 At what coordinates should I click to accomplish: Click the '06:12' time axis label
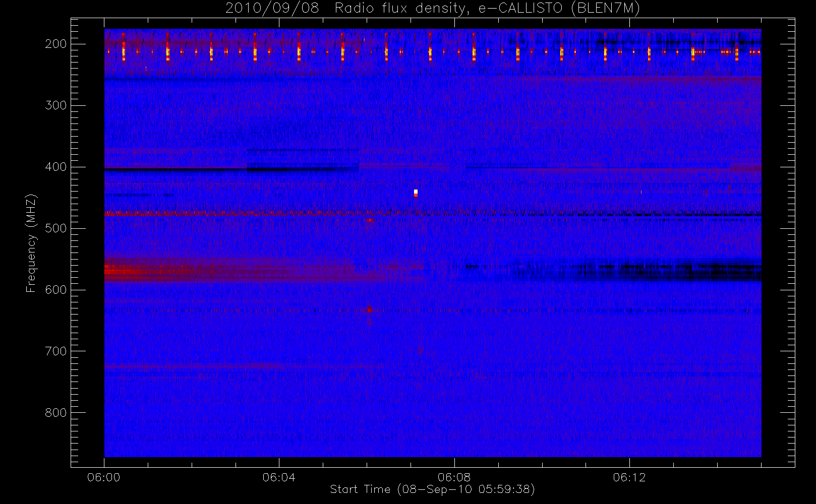coord(629,477)
